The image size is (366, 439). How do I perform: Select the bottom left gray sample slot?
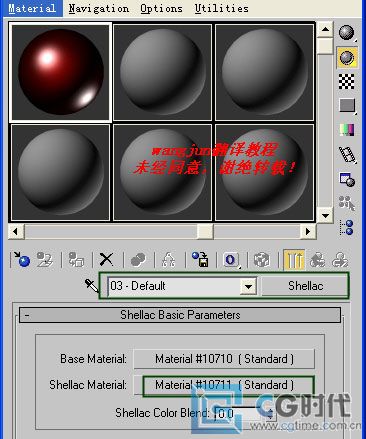[61, 173]
